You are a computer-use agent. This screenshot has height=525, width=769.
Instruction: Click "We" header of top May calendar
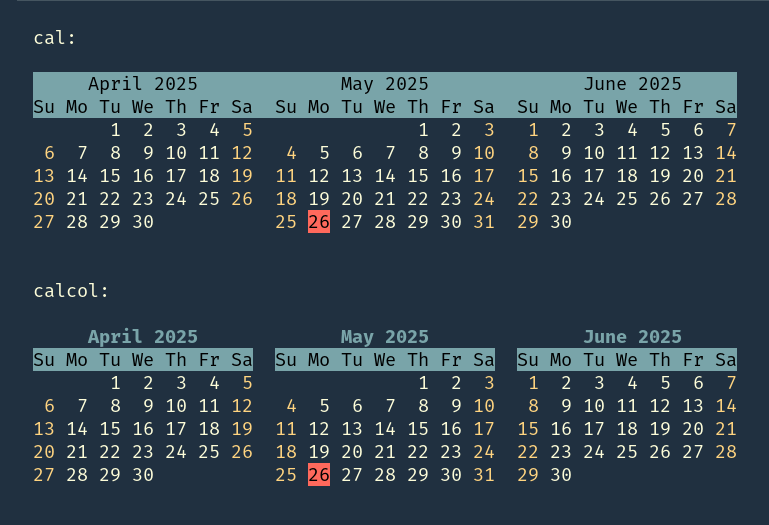[385, 107]
